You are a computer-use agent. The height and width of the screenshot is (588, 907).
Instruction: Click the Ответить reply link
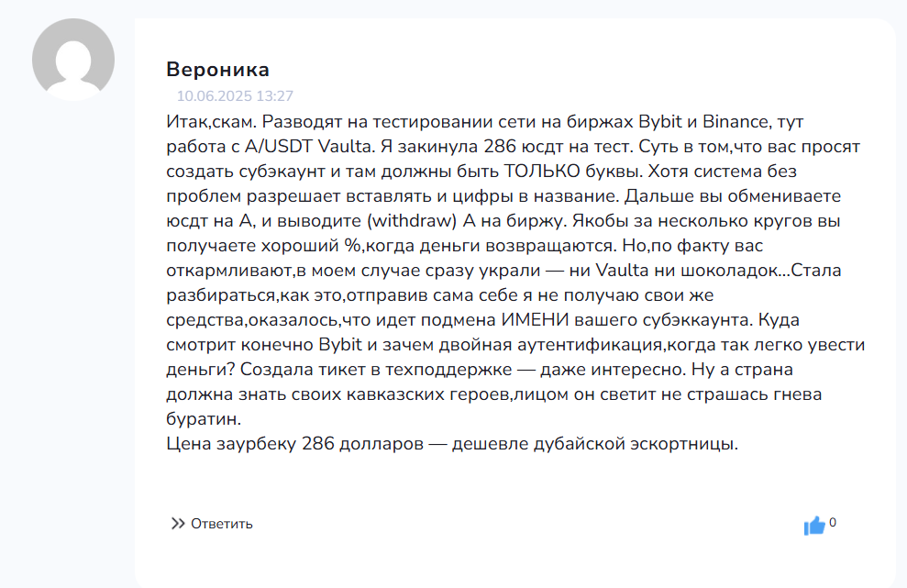click(x=221, y=524)
